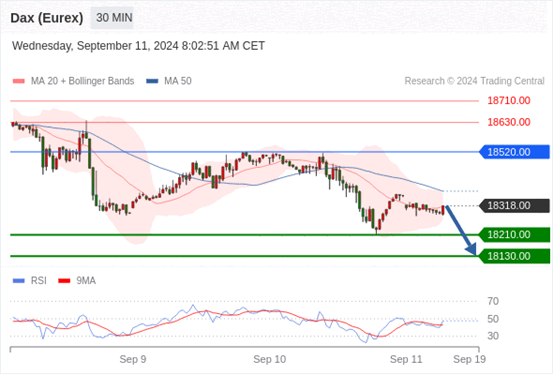
Task: Click the MA 50 legend label
Action: click(178, 81)
